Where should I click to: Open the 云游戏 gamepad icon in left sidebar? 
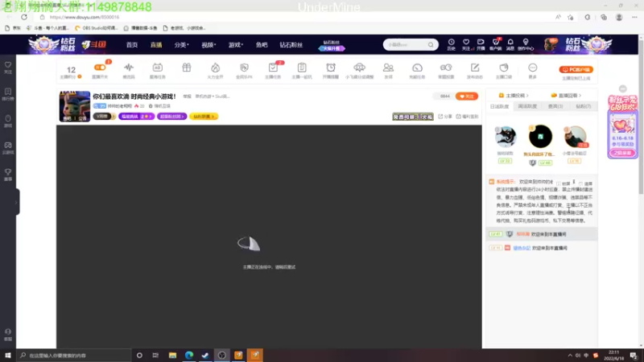[x=8, y=147]
